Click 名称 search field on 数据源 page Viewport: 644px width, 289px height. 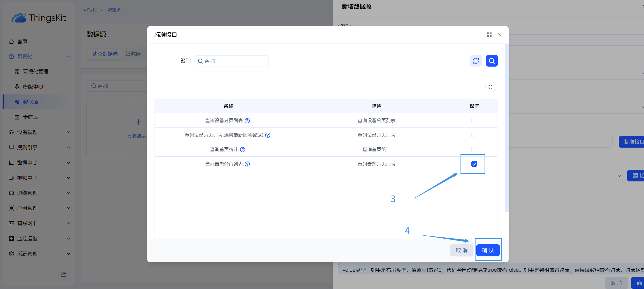click(x=118, y=86)
